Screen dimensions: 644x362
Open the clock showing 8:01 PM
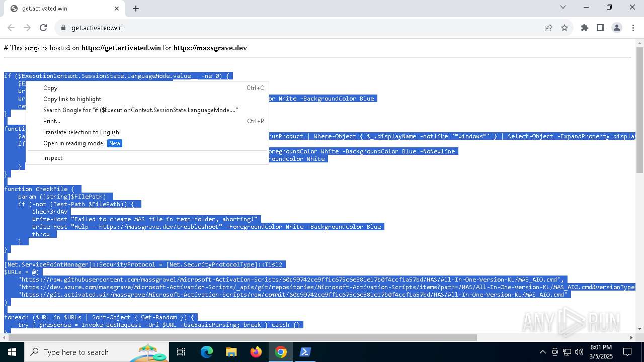tap(601, 352)
